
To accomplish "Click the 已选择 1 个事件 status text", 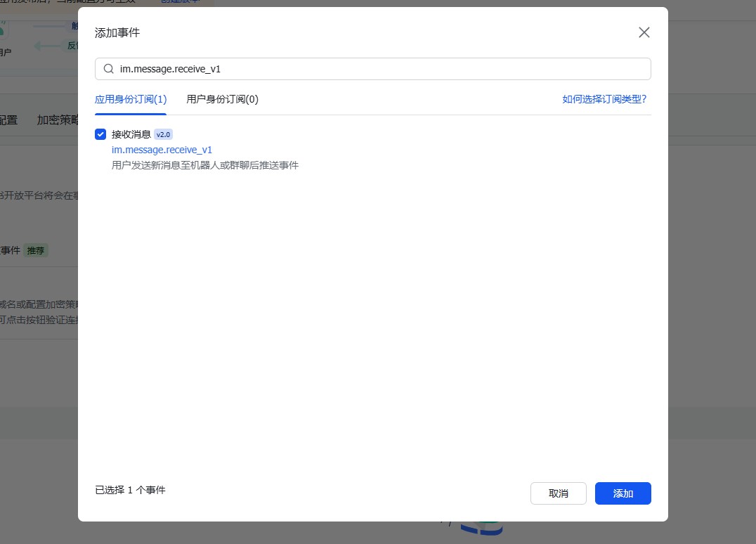I will click(x=130, y=490).
